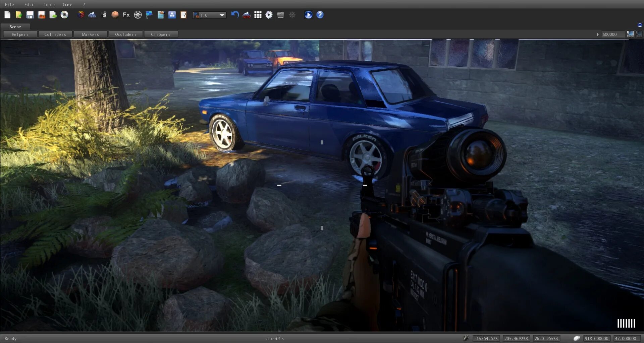
Task: Open the 1.0 scale dropdown
Action: [209, 15]
